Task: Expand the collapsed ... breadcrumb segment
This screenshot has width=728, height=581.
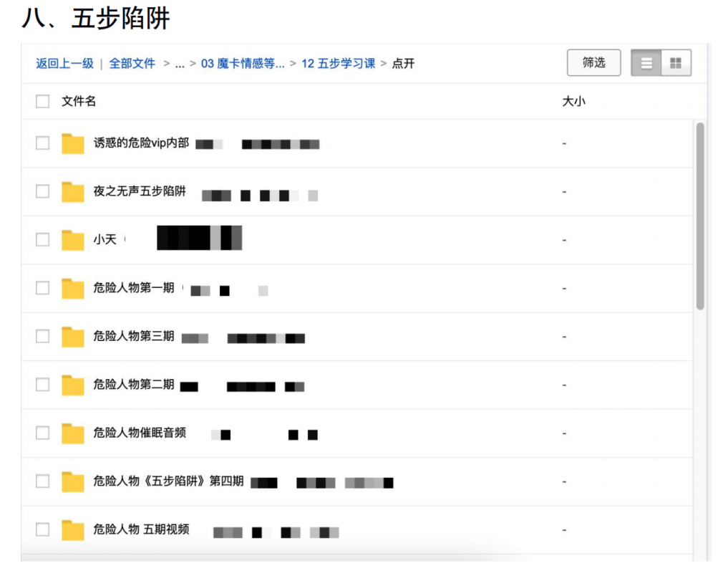Action: [180, 63]
